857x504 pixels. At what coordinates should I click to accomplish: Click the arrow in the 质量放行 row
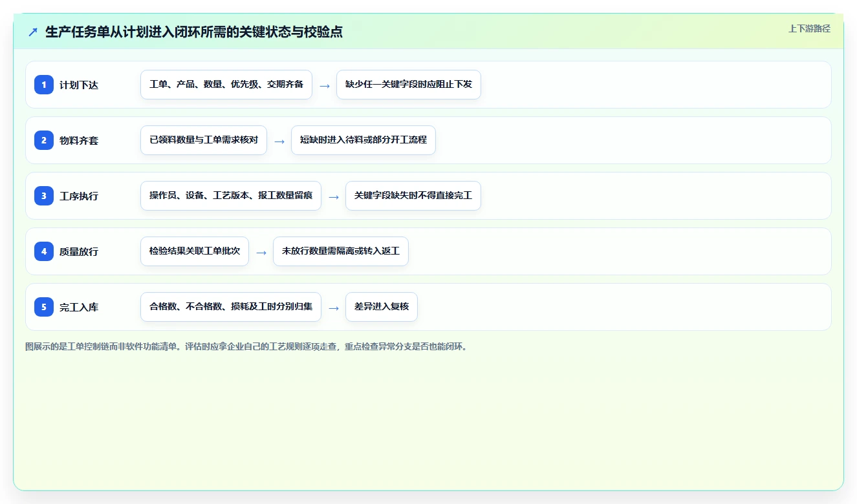click(x=261, y=252)
